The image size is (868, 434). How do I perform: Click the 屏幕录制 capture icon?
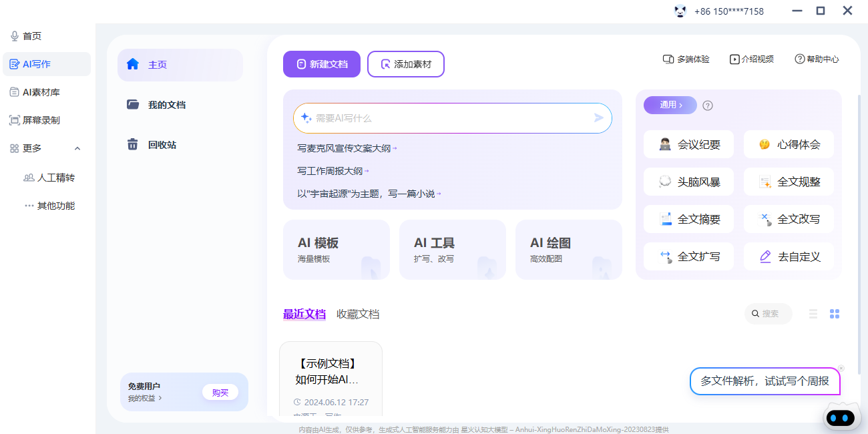pyautogui.click(x=15, y=120)
